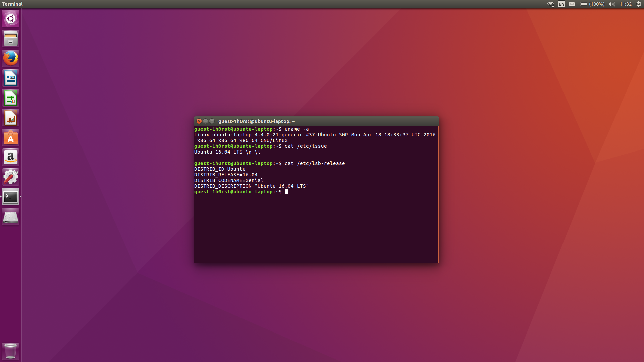Open System Settings from launcher
This screenshot has height=362, width=644.
click(x=11, y=177)
